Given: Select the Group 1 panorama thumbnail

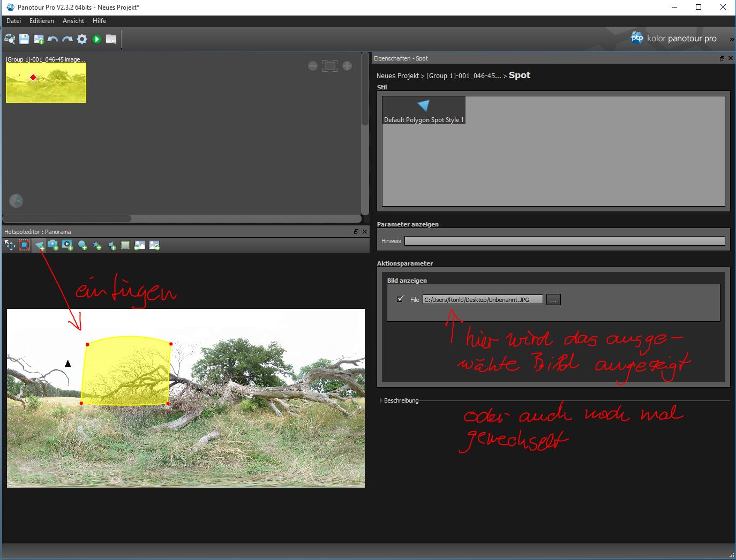Looking at the screenshot, I should pos(46,82).
